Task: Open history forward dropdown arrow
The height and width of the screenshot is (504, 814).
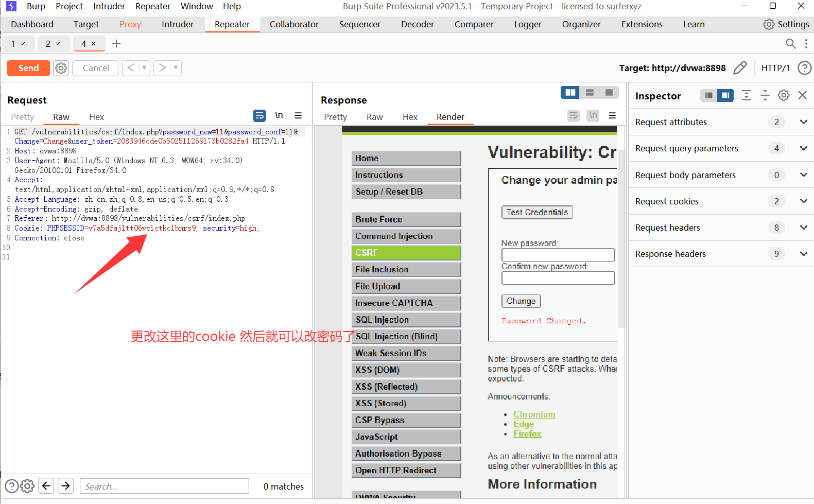Action: pos(176,68)
